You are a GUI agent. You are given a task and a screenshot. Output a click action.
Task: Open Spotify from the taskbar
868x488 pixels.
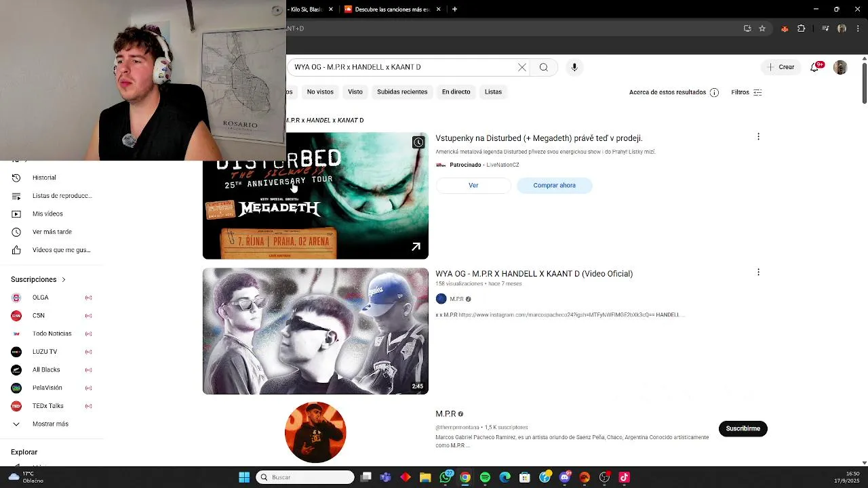coord(485,477)
